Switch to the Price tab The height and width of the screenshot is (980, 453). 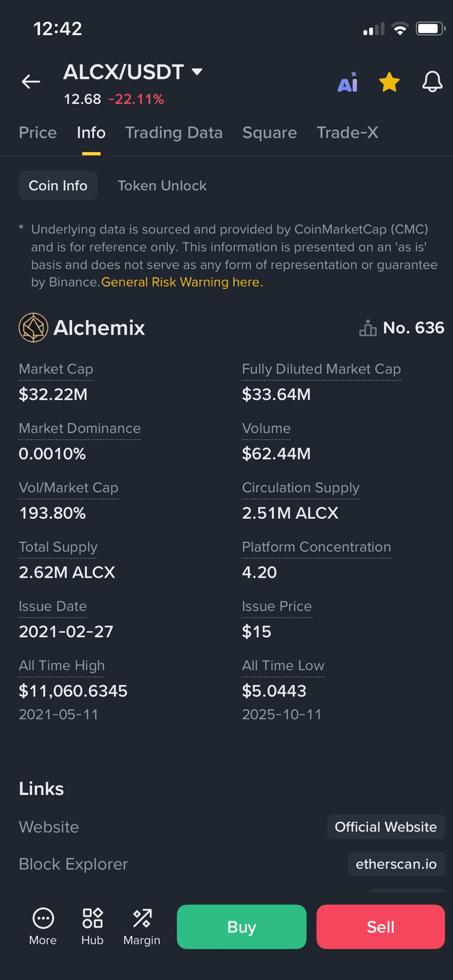pyautogui.click(x=38, y=133)
